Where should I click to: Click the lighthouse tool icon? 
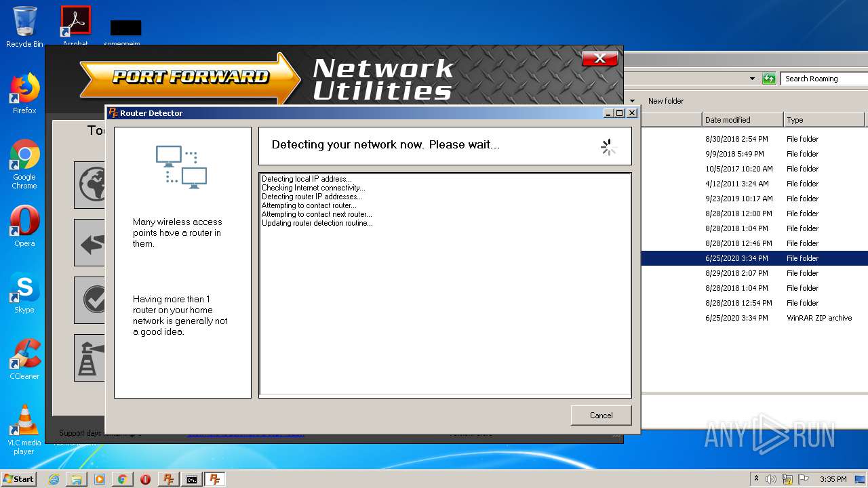(90, 358)
